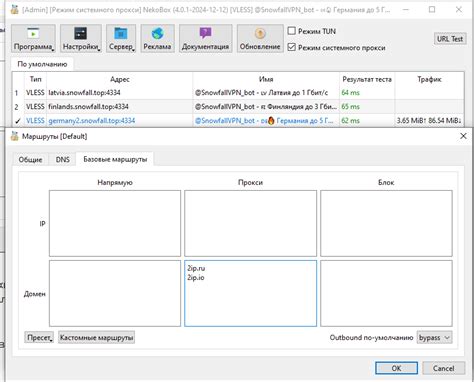Sort by the Адрес column header

click(x=120, y=79)
